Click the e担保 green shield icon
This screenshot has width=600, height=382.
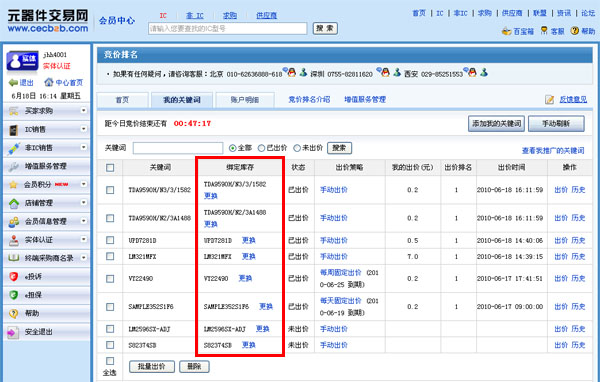click(x=14, y=295)
